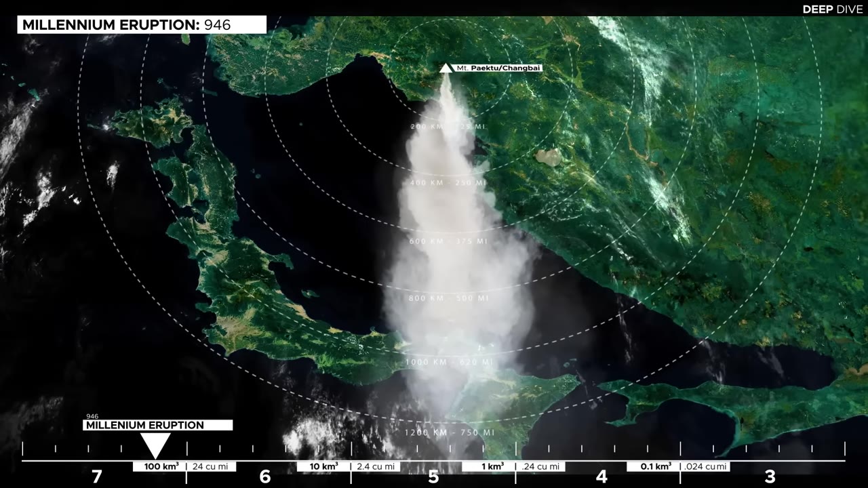Select scale number 6
The width and height of the screenshot is (868, 488).
tap(265, 477)
